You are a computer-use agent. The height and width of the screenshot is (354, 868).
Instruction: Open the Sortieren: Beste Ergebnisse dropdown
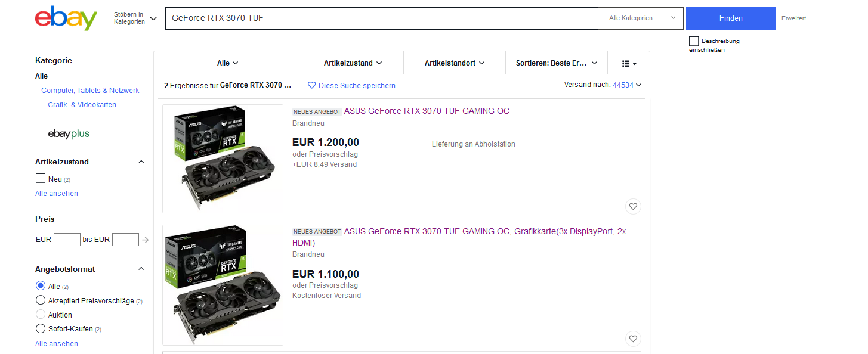coord(557,63)
